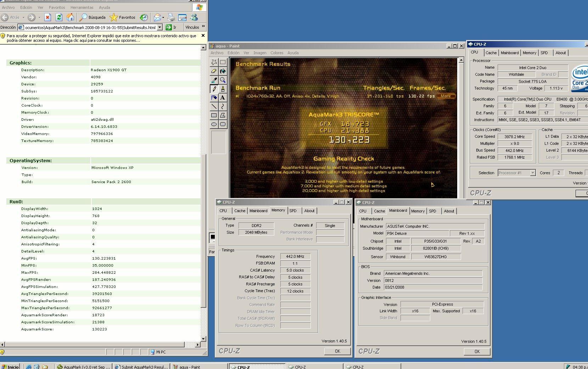Screen dimensions: 588x369
Task: Go to Home page in Internet Explorer
Action: (71, 17)
